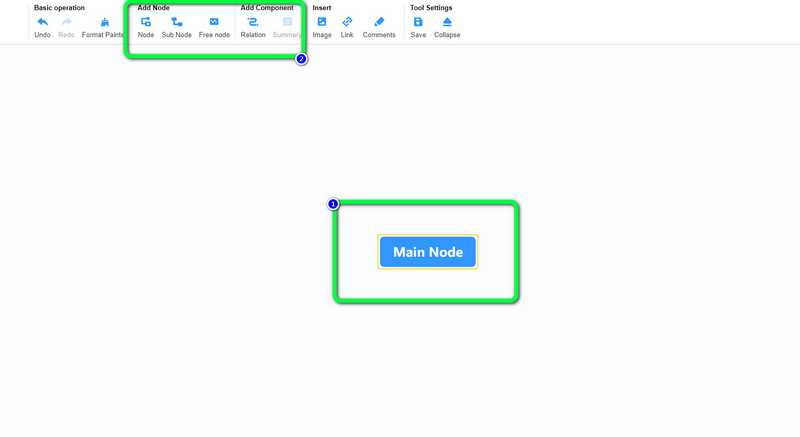The width and height of the screenshot is (800, 437).
Task: Click the greyed Redo icon
Action: 66,22
